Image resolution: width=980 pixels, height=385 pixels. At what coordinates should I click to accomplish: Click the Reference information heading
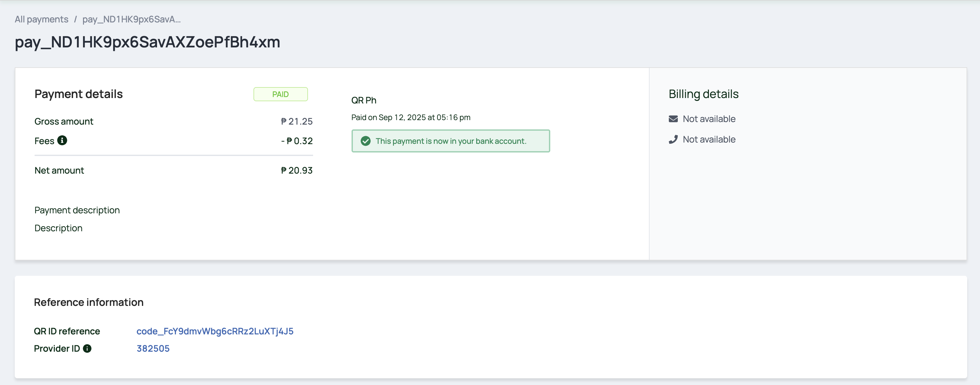pos(89,302)
